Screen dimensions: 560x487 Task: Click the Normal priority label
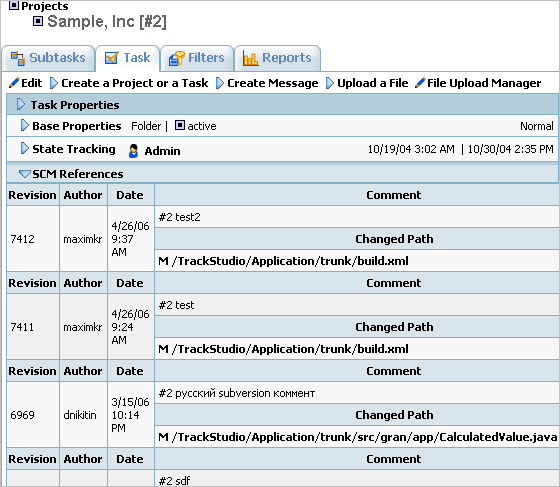click(x=537, y=126)
